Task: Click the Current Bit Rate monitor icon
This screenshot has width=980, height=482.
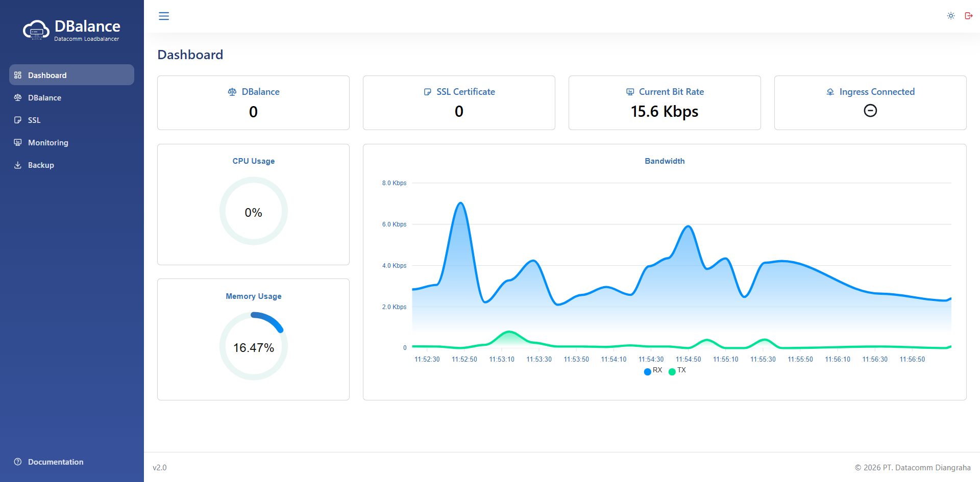Action: [630, 92]
